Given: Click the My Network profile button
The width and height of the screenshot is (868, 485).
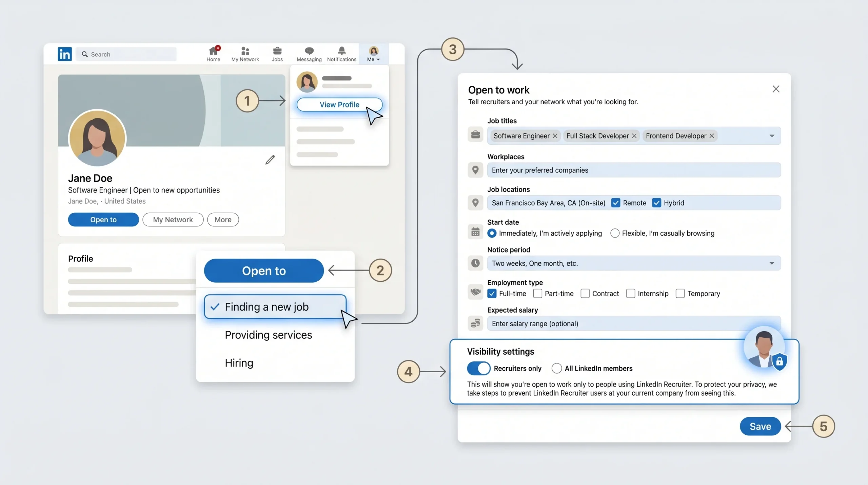Looking at the screenshot, I should 173,220.
